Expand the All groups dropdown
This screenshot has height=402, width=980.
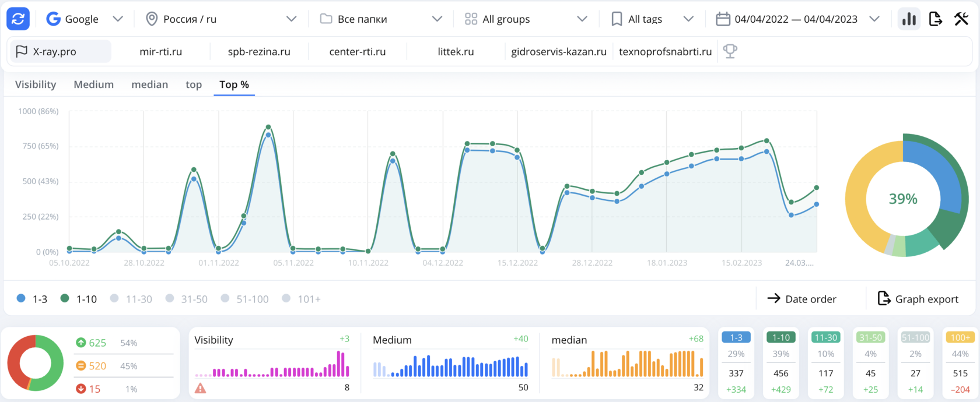click(526, 19)
